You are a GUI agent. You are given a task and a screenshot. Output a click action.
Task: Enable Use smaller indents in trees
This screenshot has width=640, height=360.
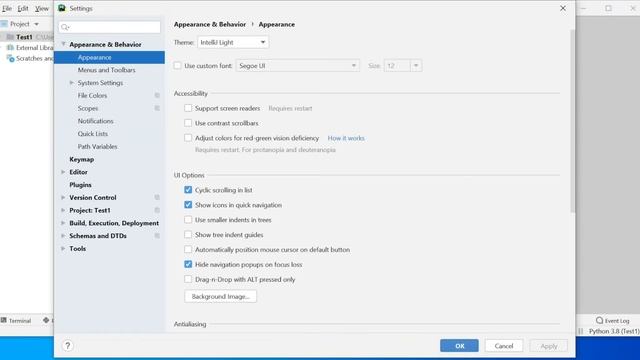[x=188, y=220]
